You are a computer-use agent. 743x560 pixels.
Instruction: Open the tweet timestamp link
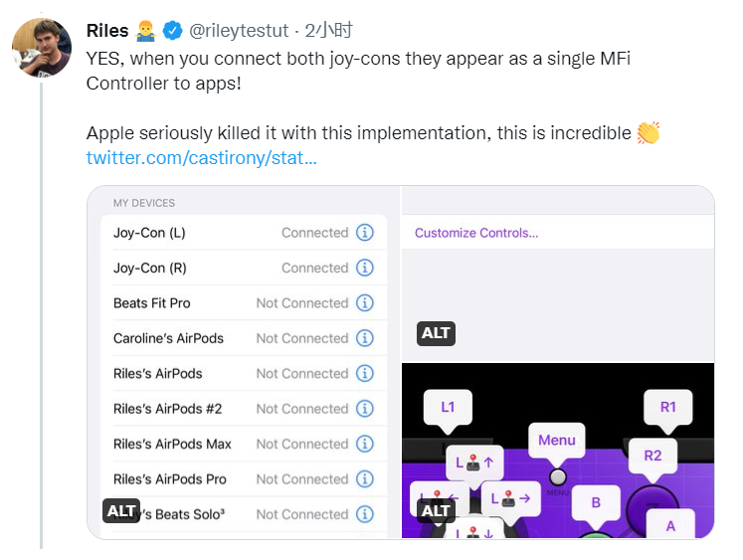coord(329,31)
